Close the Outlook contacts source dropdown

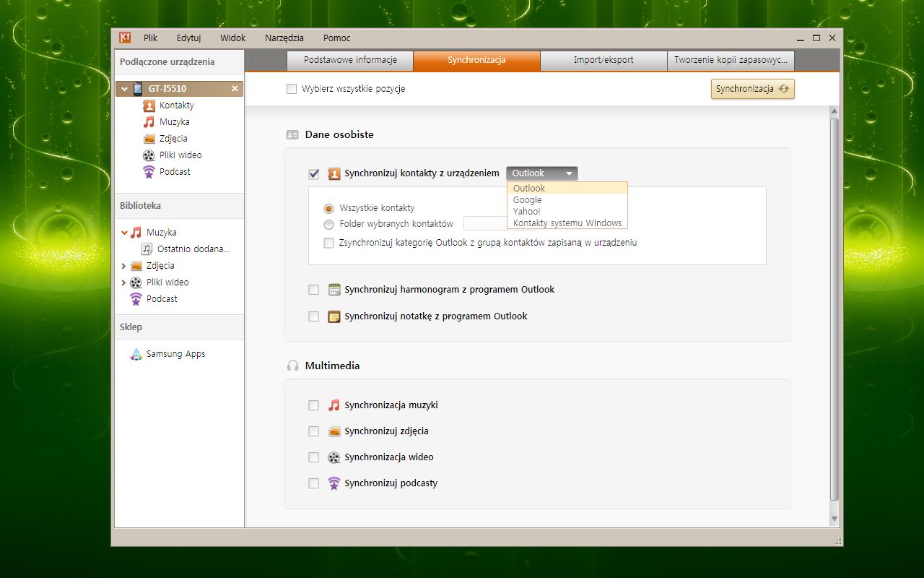point(542,173)
